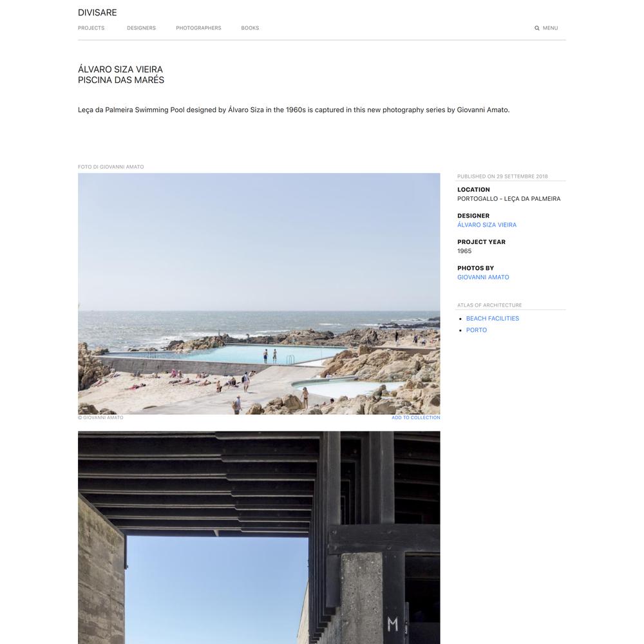Open the dark timber roof photo
This screenshot has height=644, width=644.
(x=259, y=538)
